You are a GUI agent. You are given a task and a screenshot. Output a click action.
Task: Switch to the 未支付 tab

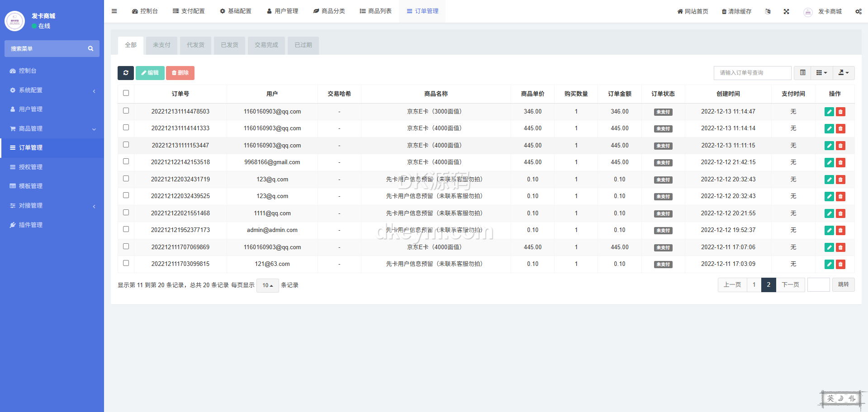click(x=161, y=45)
